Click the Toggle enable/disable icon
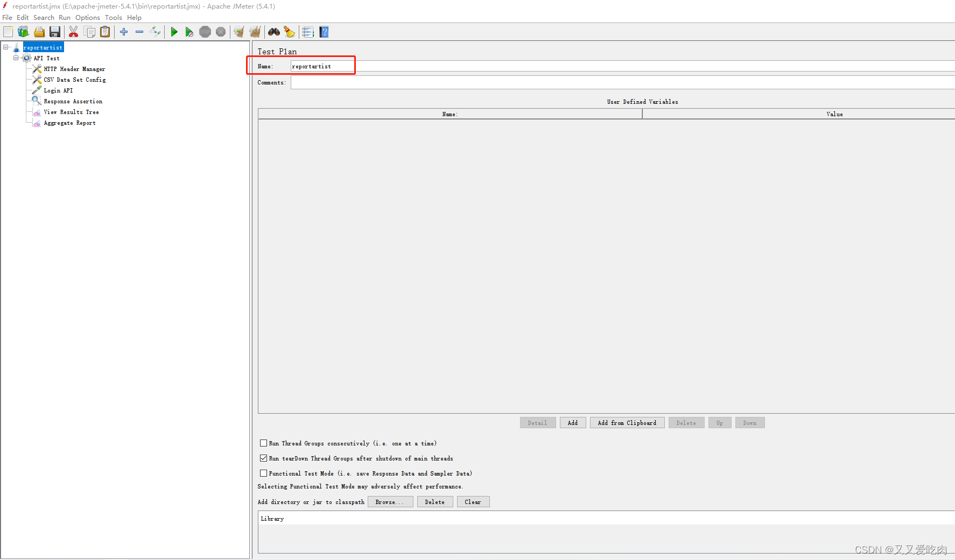Viewport: 955px width, 560px height. [155, 32]
